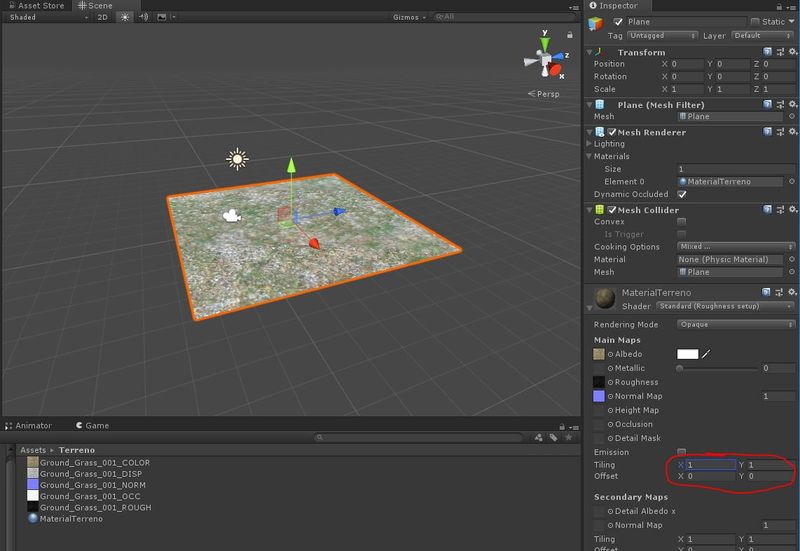Click the orientation gizmo's red X axis cone
The image size is (800, 551).
click(x=555, y=69)
